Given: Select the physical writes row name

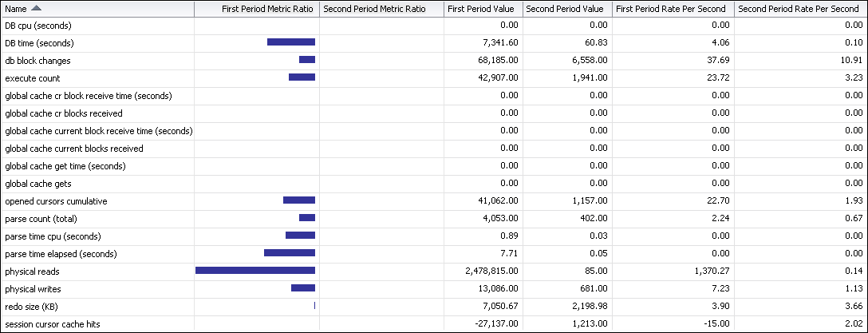Looking at the screenshot, I should [34, 289].
